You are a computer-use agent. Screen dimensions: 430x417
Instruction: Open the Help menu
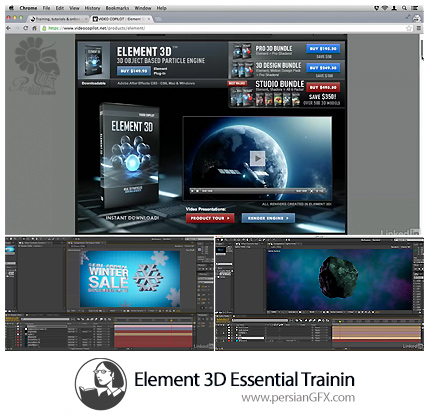click(x=162, y=8)
